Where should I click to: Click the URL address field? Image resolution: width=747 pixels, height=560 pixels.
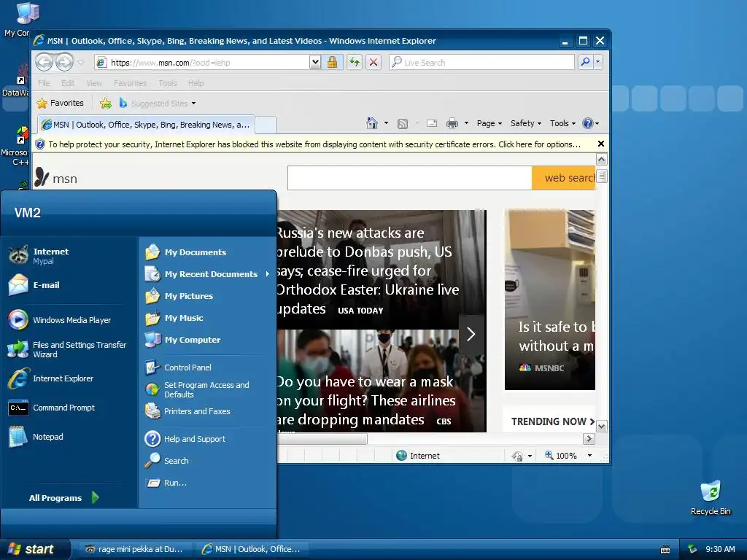click(203, 63)
